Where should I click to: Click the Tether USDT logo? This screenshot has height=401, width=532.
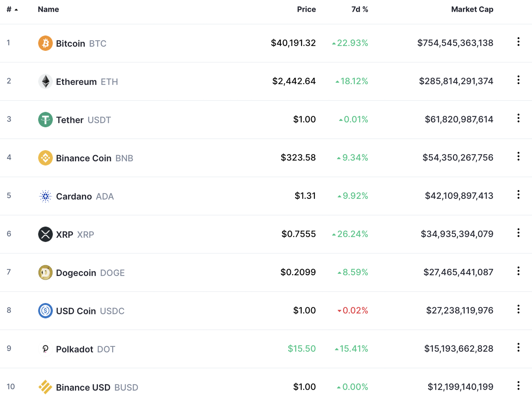[45, 120]
